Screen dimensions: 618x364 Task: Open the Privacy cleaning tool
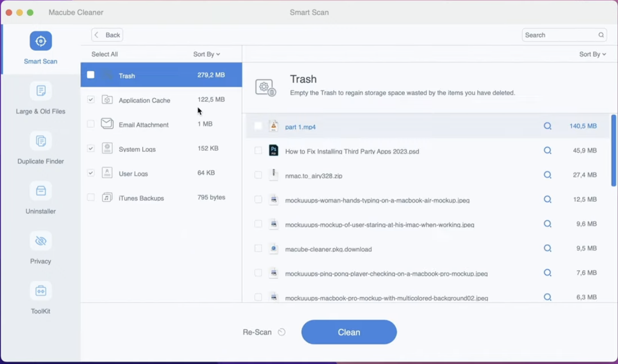[x=40, y=240]
